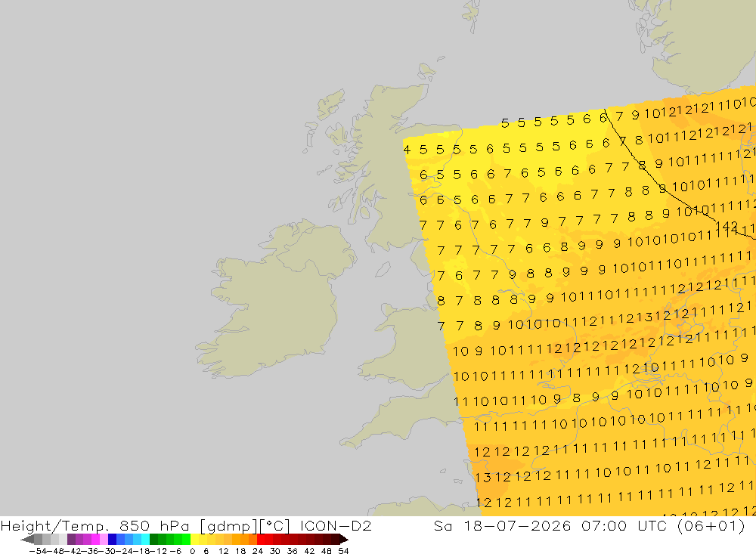Click the '-54' legend value
The height and width of the screenshot is (554, 756).
36,551
